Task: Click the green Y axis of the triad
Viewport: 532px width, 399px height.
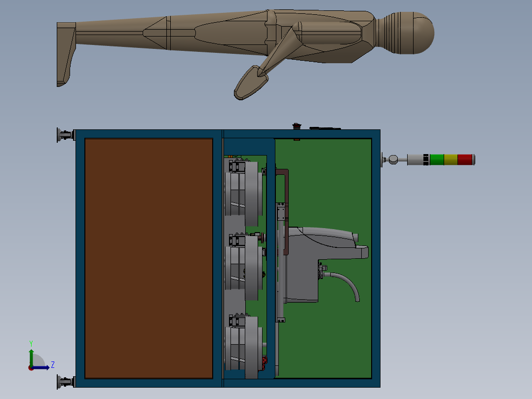Action: point(31,358)
